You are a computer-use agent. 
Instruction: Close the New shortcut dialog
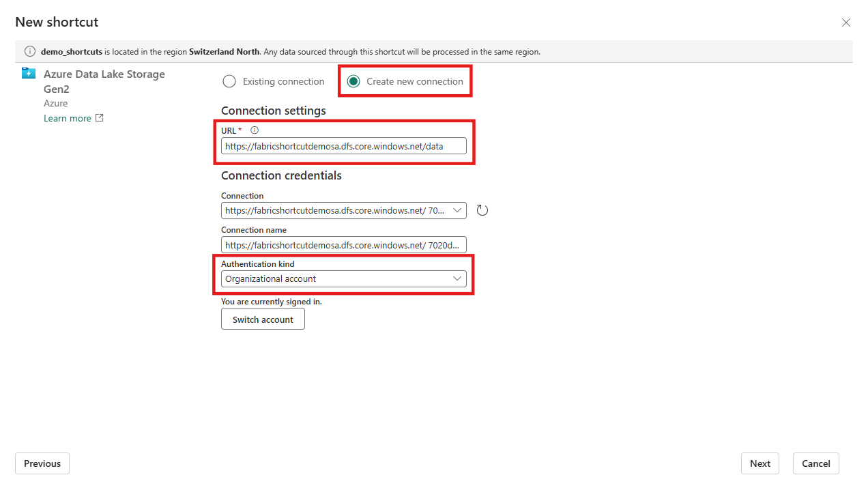click(846, 23)
